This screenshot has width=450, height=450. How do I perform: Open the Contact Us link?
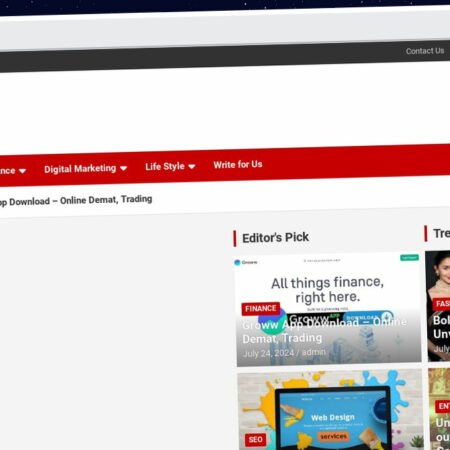pyautogui.click(x=425, y=51)
